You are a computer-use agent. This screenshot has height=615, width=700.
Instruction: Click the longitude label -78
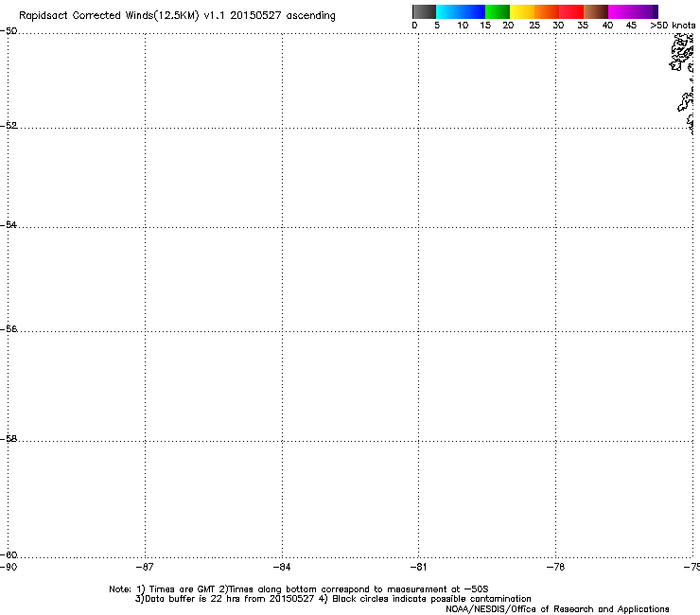point(555,567)
